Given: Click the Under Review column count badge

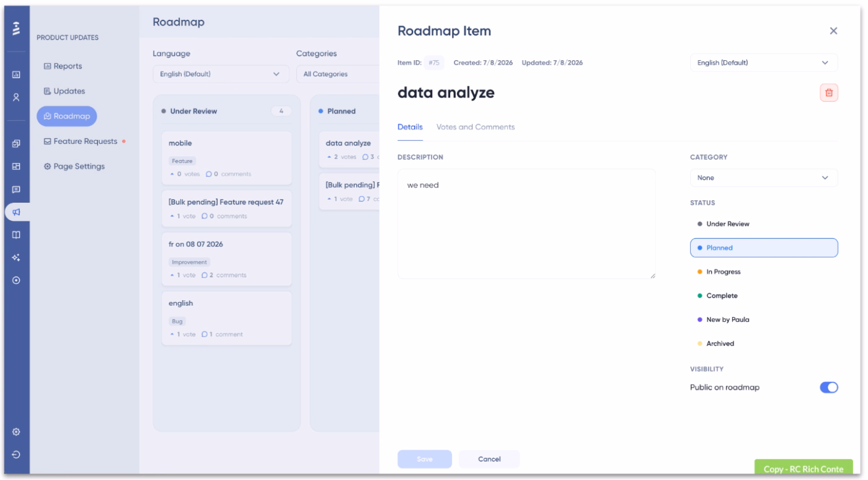Looking at the screenshot, I should pos(281,112).
